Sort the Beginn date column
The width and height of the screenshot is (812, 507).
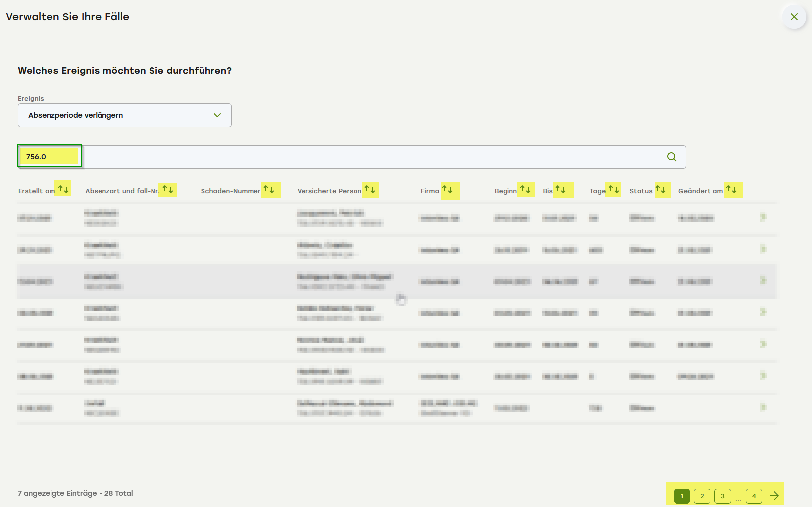pyautogui.click(x=525, y=189)
